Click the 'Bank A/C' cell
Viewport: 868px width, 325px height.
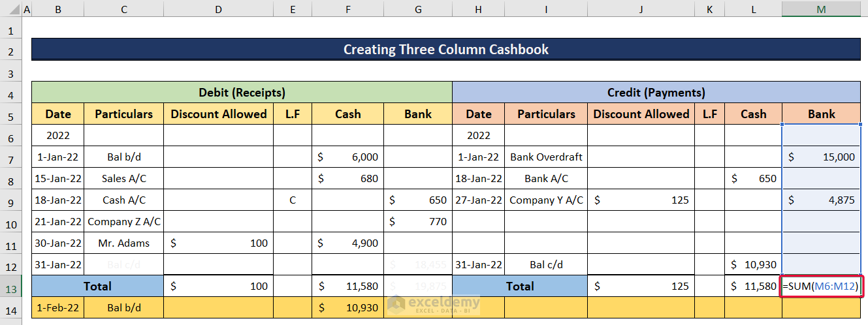[546, 178]
